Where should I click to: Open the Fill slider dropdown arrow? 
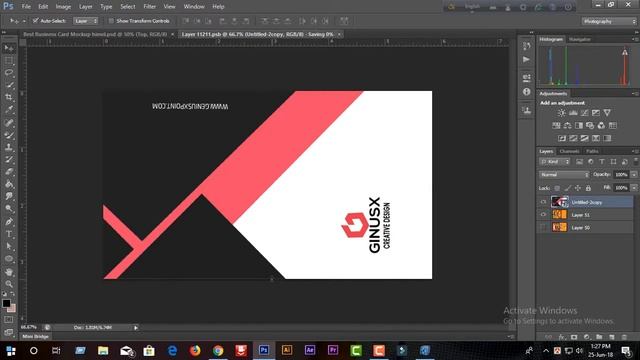pos(634,188)
